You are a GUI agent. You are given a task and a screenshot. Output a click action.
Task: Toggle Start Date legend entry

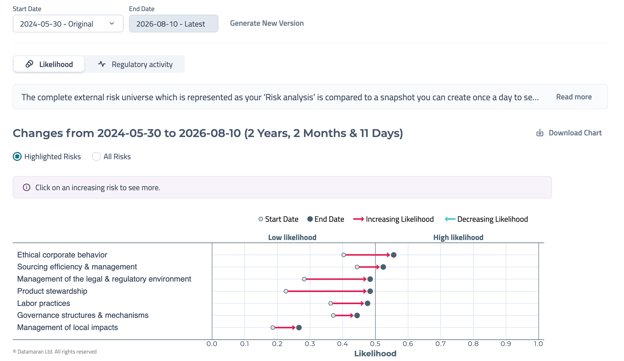coord(278,219)
